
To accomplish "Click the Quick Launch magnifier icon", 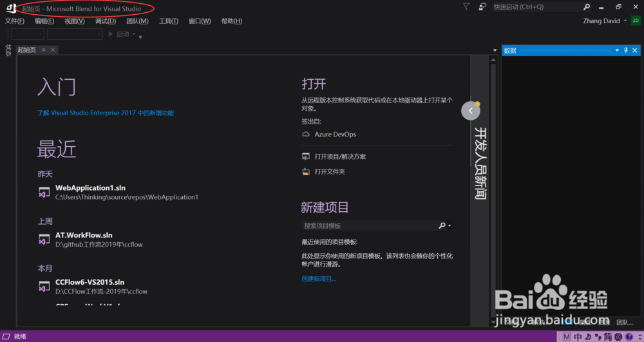I will [x=587, y=7].
